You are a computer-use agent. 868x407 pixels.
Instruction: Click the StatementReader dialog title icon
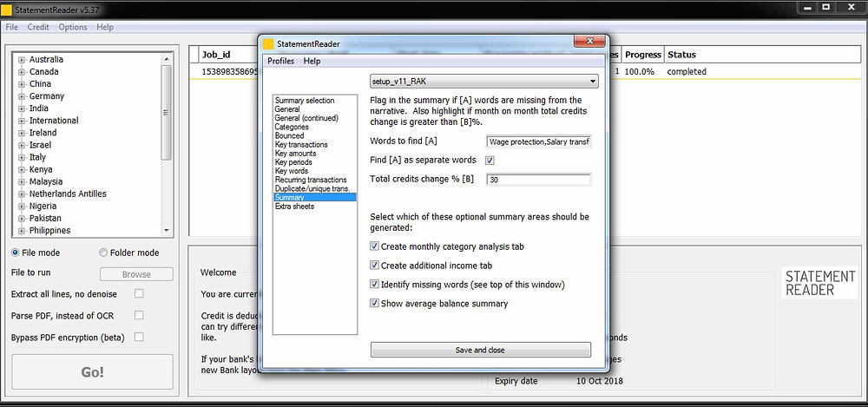[x=268, y=44]
